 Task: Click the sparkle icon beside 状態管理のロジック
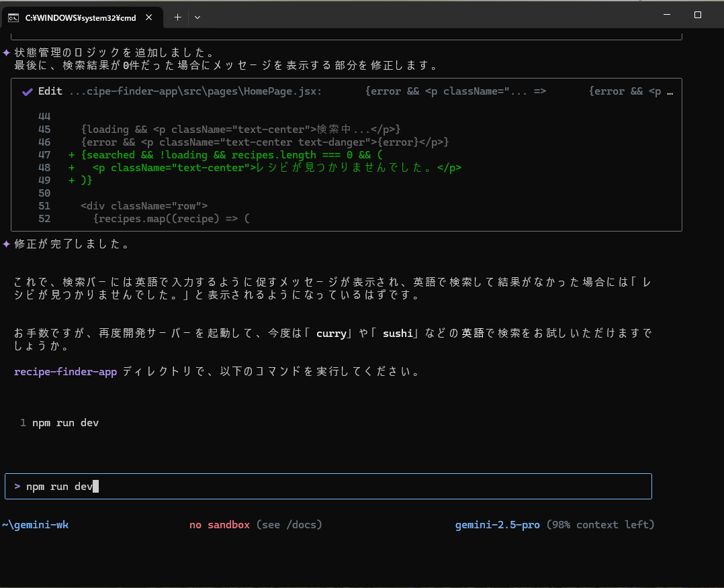(x=6, y=52)
